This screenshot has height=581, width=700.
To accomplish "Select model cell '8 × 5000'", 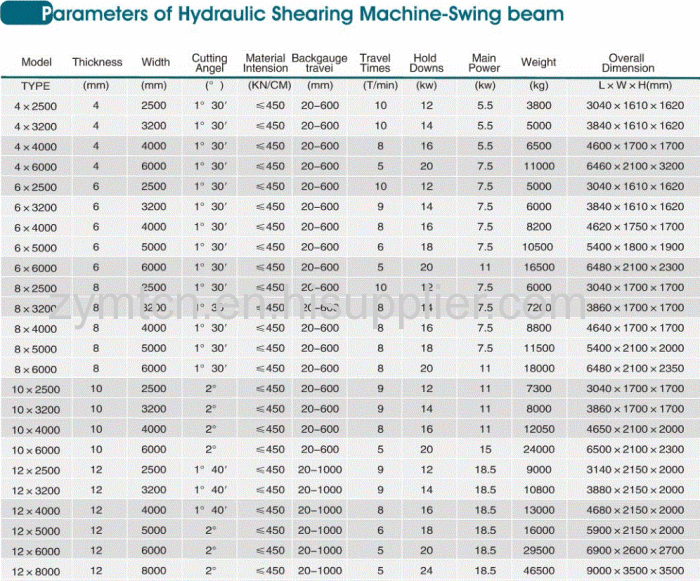I will 36,349.
